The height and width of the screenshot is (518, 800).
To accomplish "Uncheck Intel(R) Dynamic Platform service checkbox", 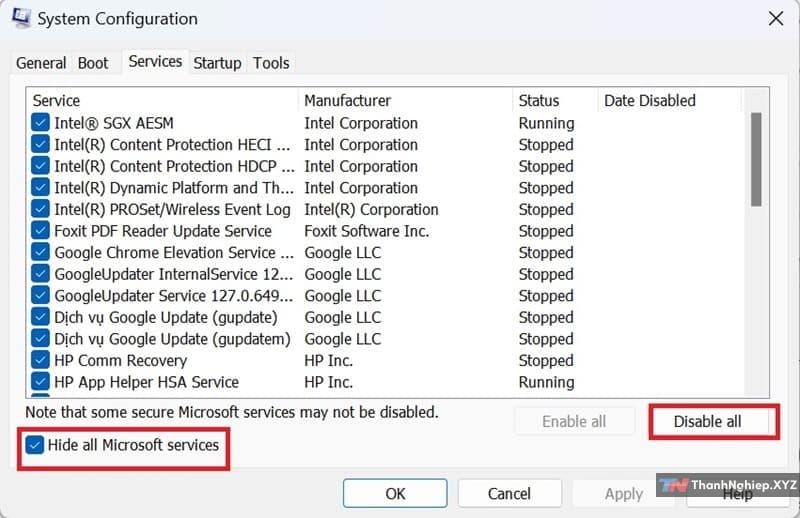I will click(x=40, y=188).
